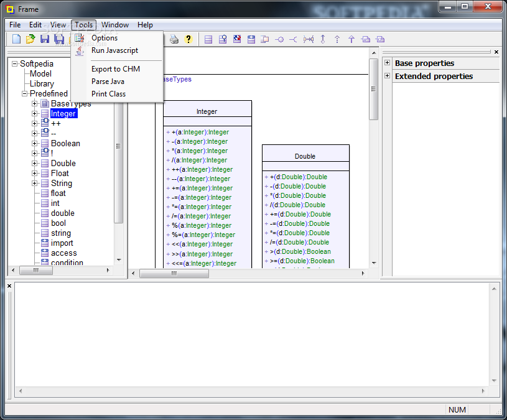The width and height of the screenshot is (507, 420).
Task: Expand the Float tree node
Action: [35, 174]
